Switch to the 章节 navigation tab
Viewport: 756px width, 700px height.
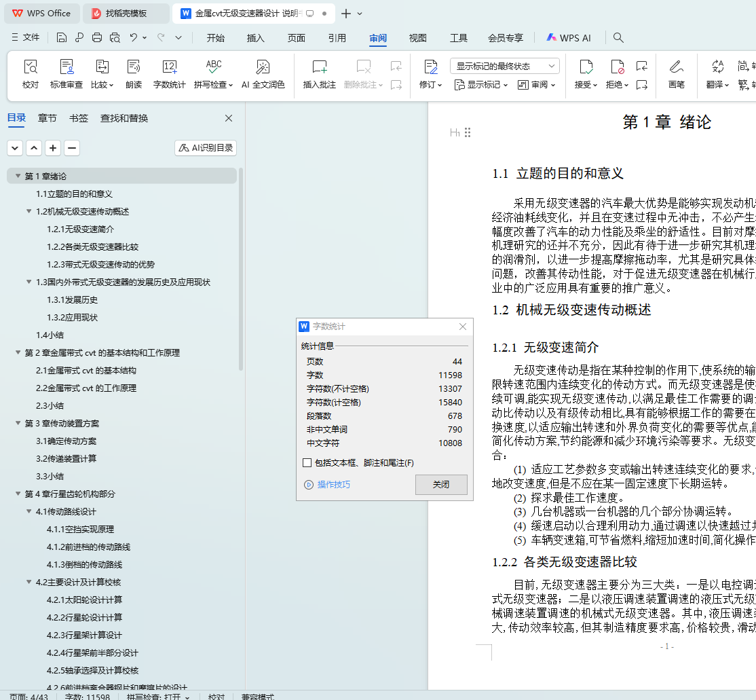click(48, 118)
